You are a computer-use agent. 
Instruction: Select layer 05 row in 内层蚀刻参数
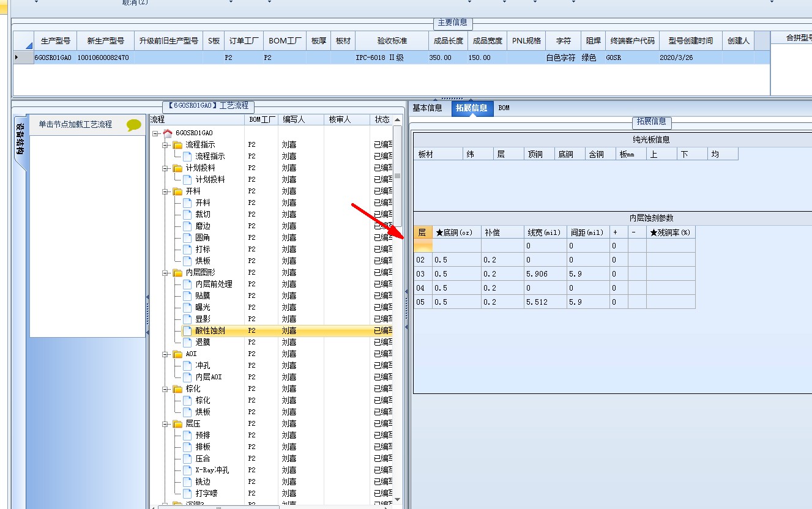coord(554,302)
